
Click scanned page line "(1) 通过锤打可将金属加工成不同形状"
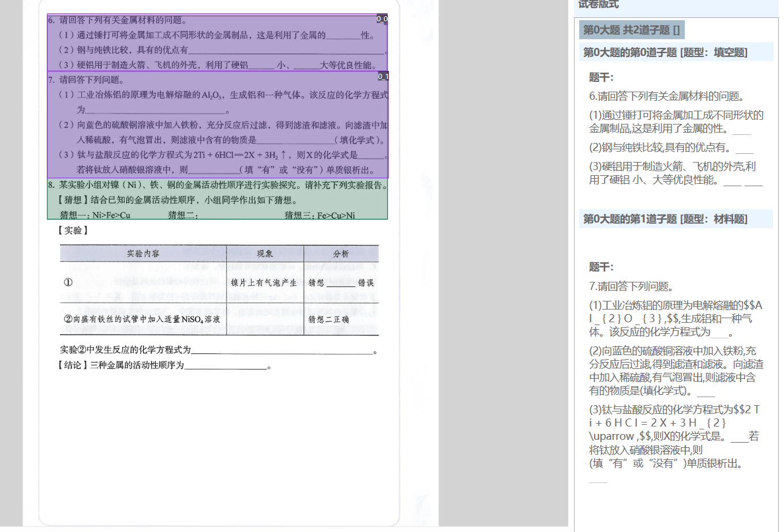click(x=217, y=35)
